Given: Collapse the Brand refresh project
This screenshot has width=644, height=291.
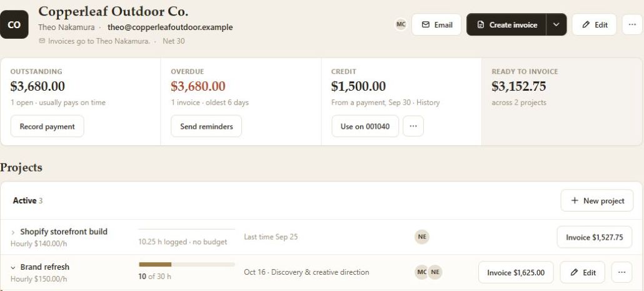Looking at the screenshot, I should click(x=13, y=268).
